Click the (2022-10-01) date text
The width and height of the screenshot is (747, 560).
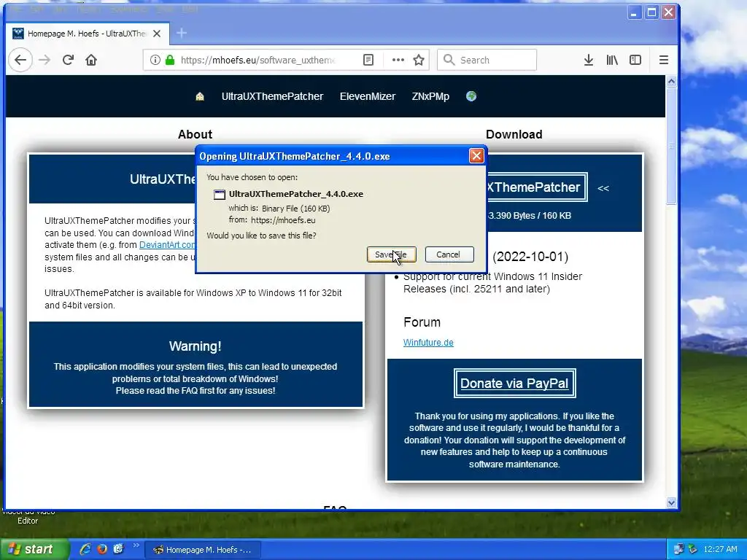pyautogui.click(x=530, y=257)
